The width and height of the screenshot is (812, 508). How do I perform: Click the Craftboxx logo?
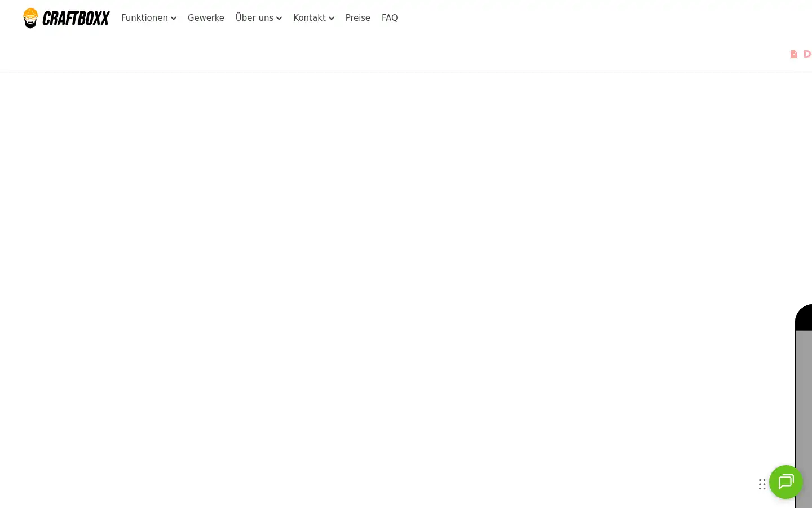pyautogui.click(x=66, y=18)
